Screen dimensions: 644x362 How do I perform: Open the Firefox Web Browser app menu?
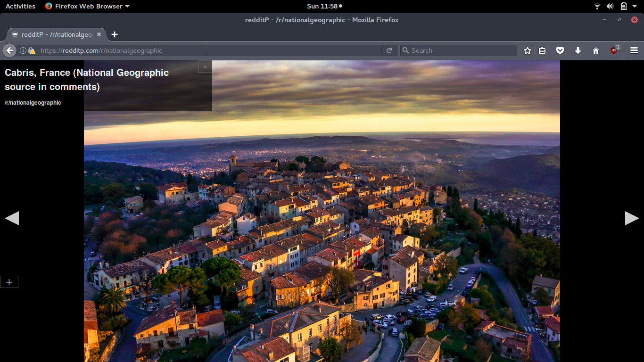(87, 6)
